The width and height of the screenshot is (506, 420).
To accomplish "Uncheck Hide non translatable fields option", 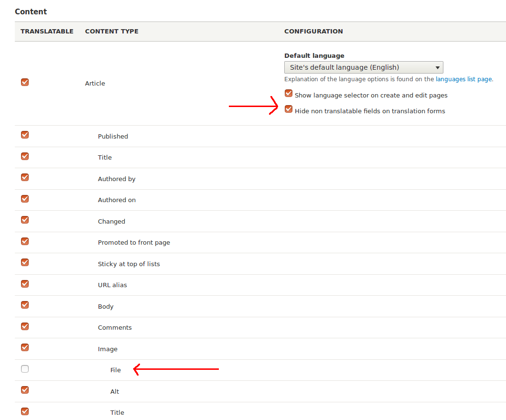I will (289, 109).
